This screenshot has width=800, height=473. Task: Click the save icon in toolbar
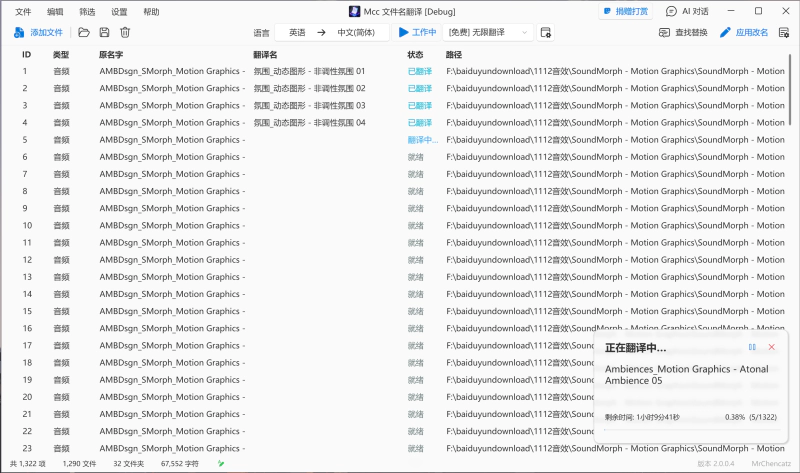click(x=104, y=32)
